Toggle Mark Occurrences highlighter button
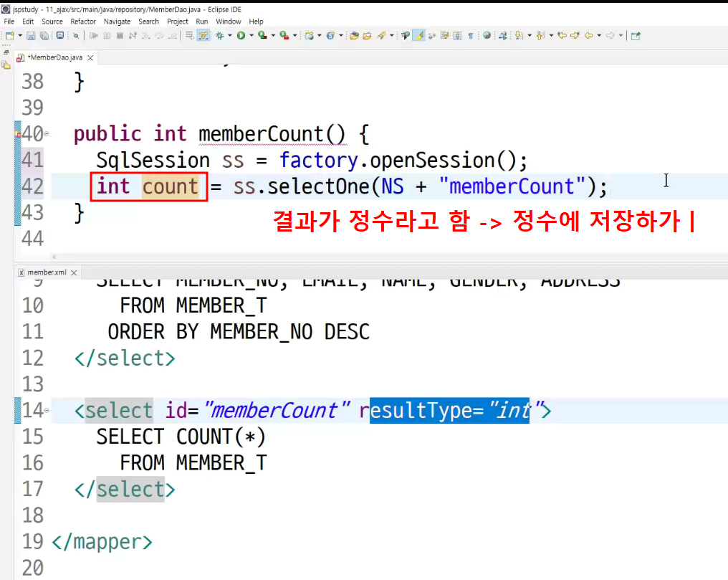The width and height of the screenshot is (728, 580). 418,35
